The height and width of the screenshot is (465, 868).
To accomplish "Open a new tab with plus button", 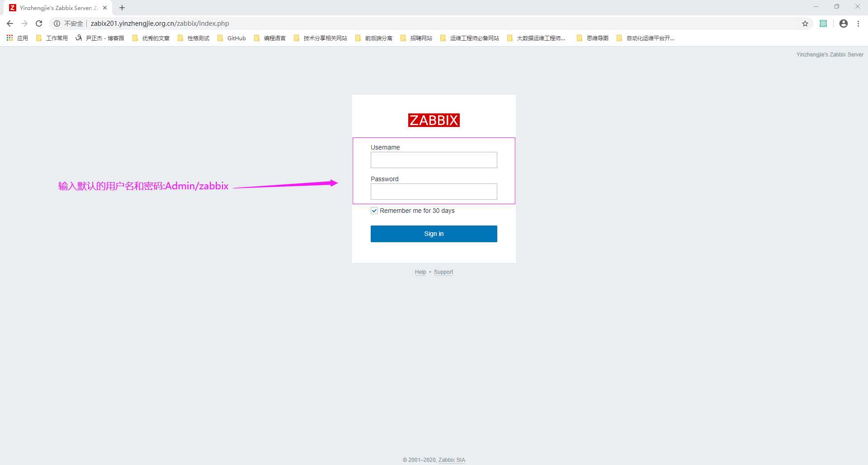I will [x=122, y=8].
